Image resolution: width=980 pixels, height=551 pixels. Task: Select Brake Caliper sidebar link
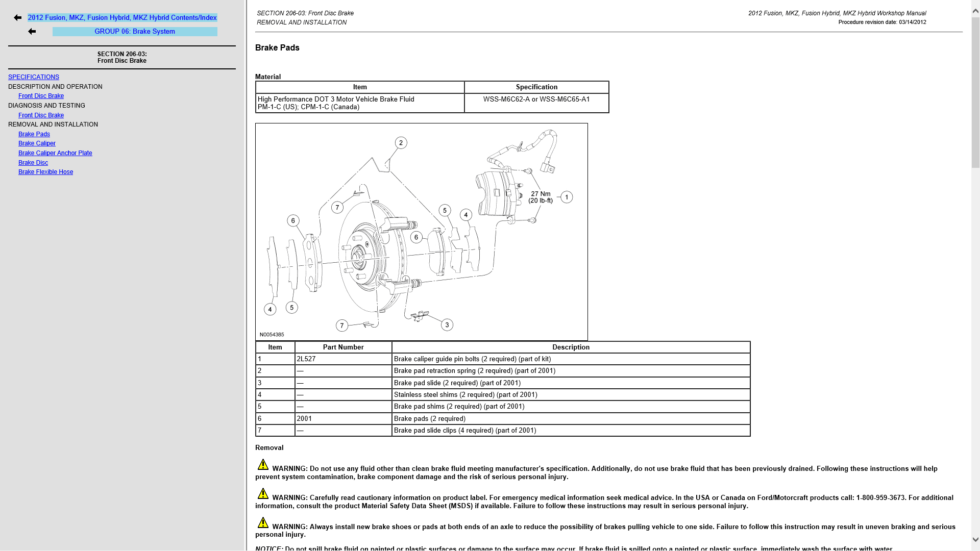tap(37, 143)
